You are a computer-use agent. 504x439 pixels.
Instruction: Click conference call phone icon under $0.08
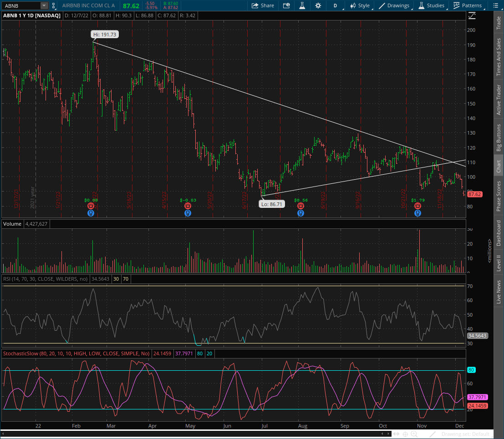coord(91,206)
